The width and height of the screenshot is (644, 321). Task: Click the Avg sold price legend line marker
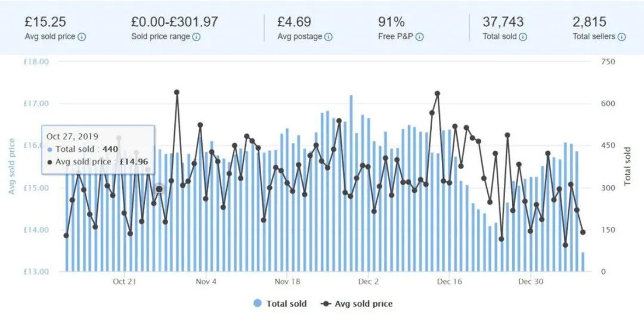(326, 304)
